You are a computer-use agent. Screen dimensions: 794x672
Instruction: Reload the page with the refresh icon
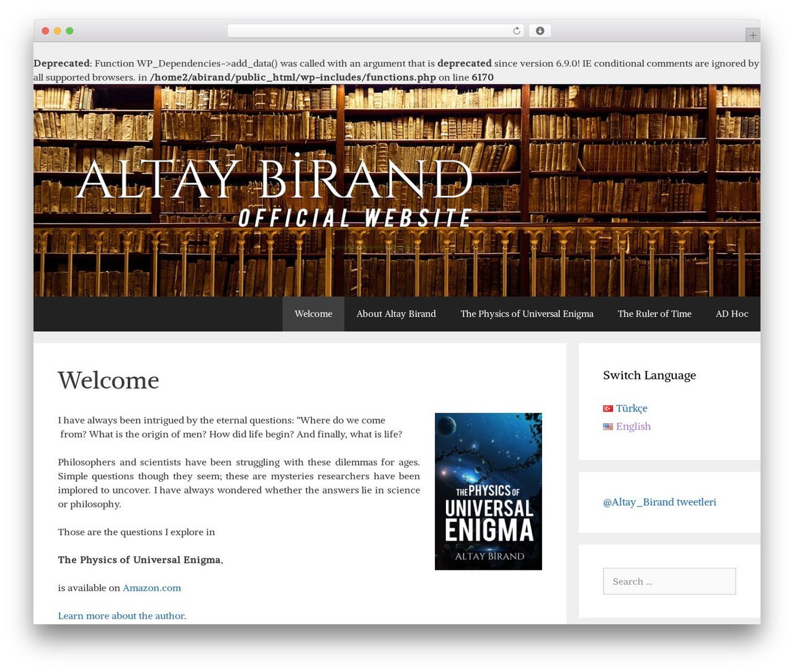tap(516, 31)
